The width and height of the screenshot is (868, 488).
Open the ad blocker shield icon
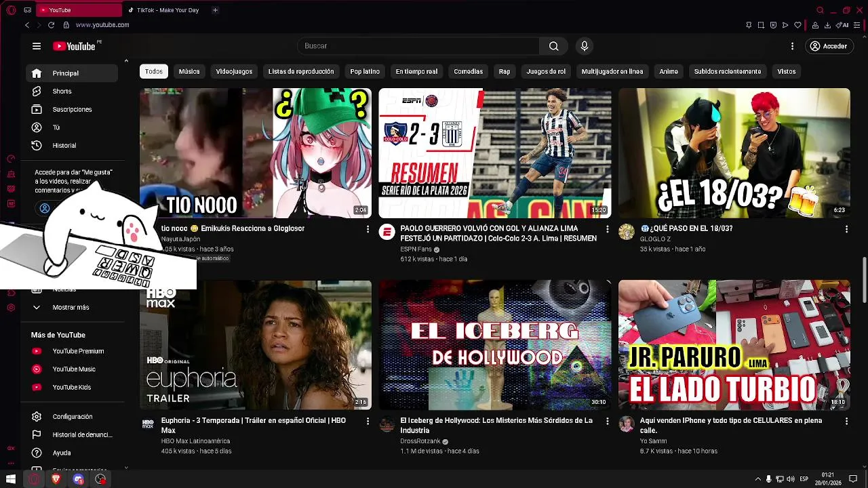tap(773, 25)
